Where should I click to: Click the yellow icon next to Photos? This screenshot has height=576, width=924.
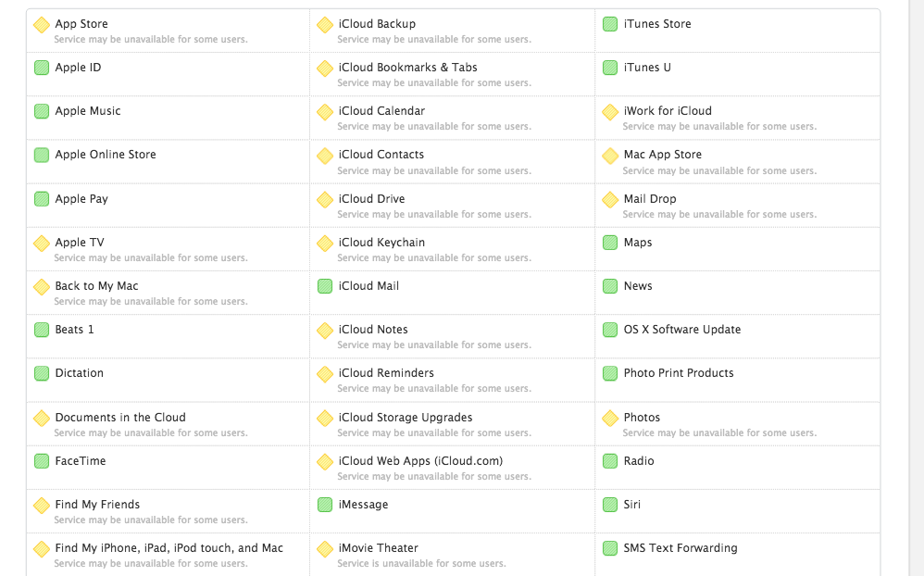point(610,419)
